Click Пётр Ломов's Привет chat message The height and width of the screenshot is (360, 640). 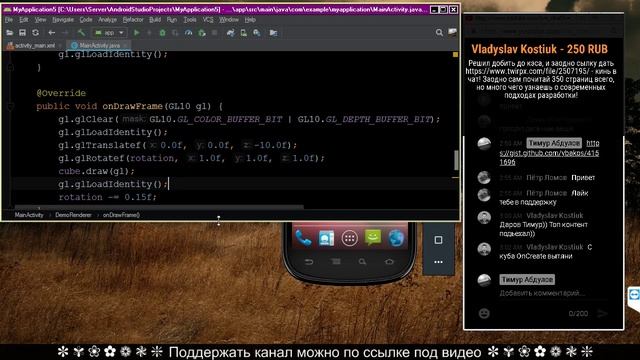(583, 178)
